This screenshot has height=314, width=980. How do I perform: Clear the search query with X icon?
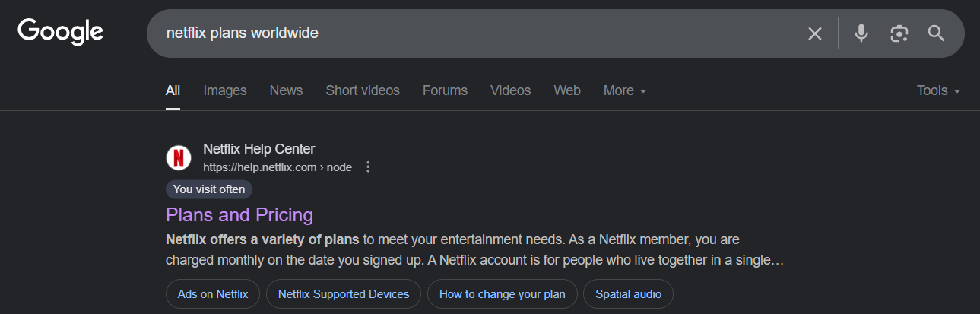(x=815, y=33)
